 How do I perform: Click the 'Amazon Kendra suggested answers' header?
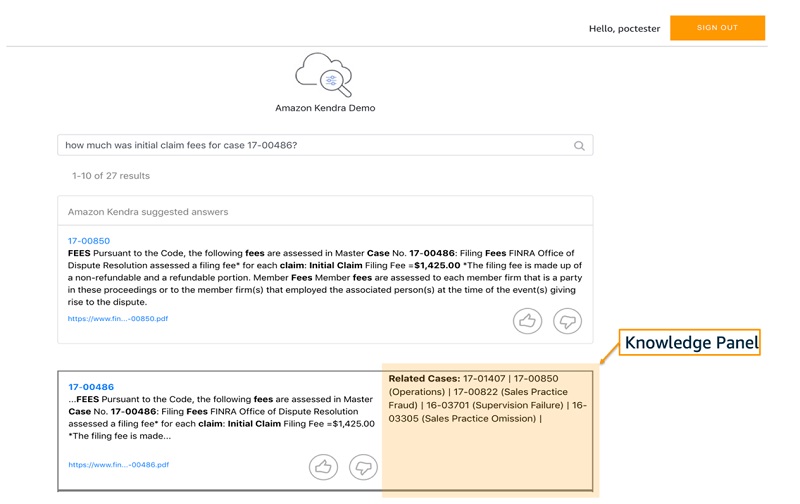click(148, 212)
